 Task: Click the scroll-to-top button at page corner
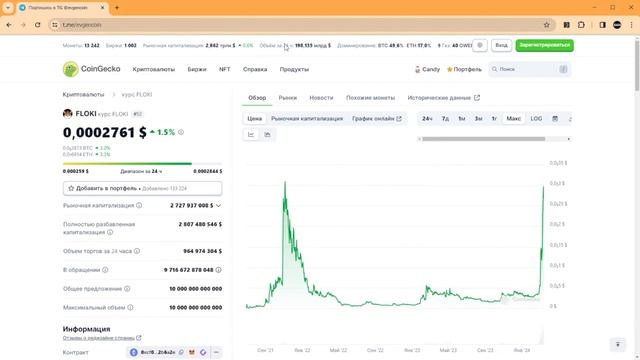618,344
